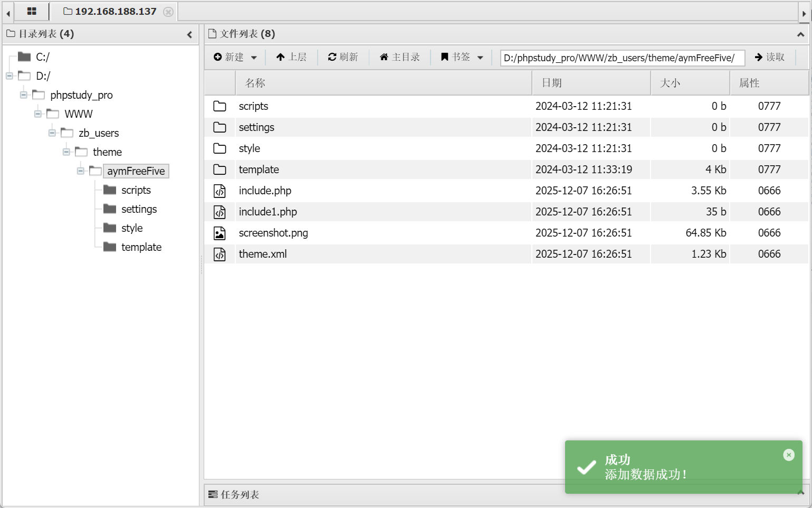Collapse the aymFreeFive tree node

81,171
